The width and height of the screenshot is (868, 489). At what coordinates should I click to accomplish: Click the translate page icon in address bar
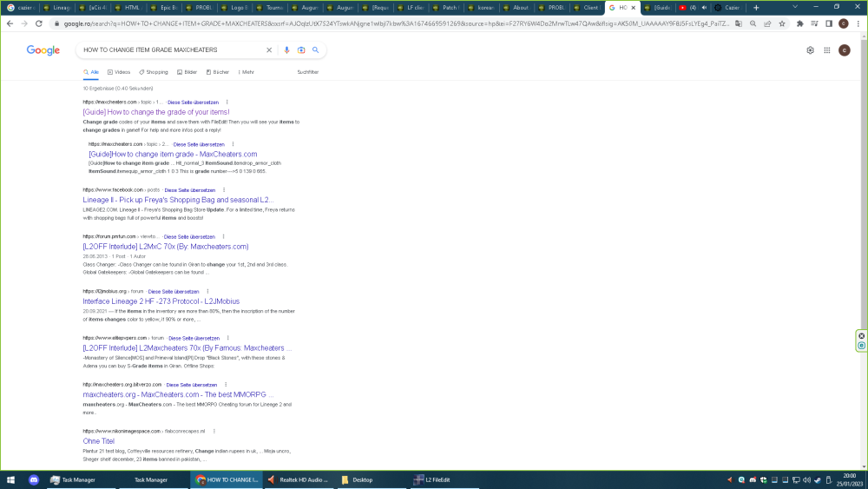coord(739,23)
